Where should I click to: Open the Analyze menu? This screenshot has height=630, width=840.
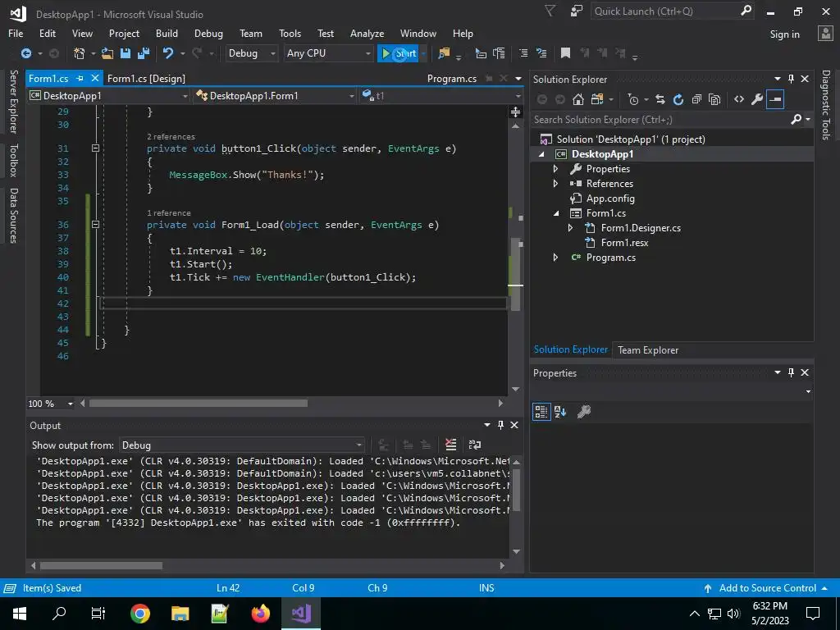coord(367,33)
